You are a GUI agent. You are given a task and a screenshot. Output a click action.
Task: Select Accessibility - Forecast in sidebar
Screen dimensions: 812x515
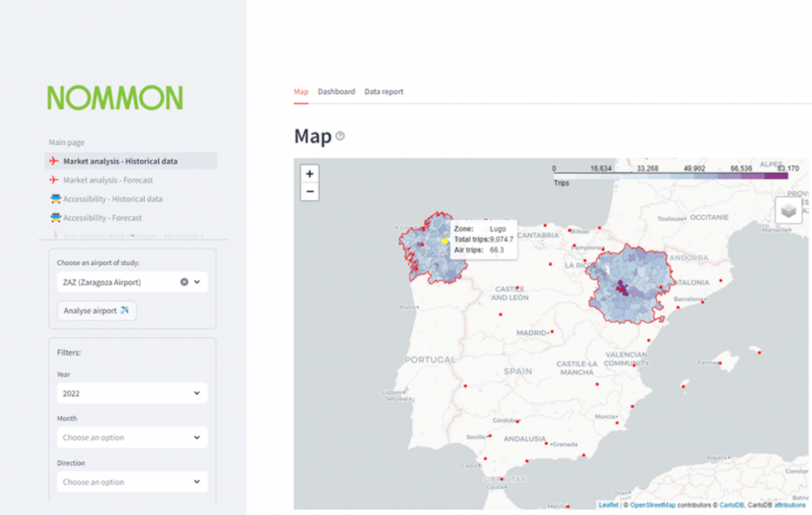[102, 218]
